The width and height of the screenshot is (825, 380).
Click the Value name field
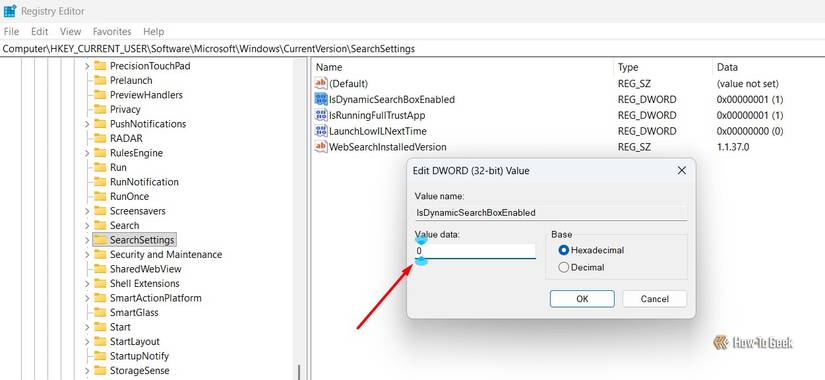(550, 213)
